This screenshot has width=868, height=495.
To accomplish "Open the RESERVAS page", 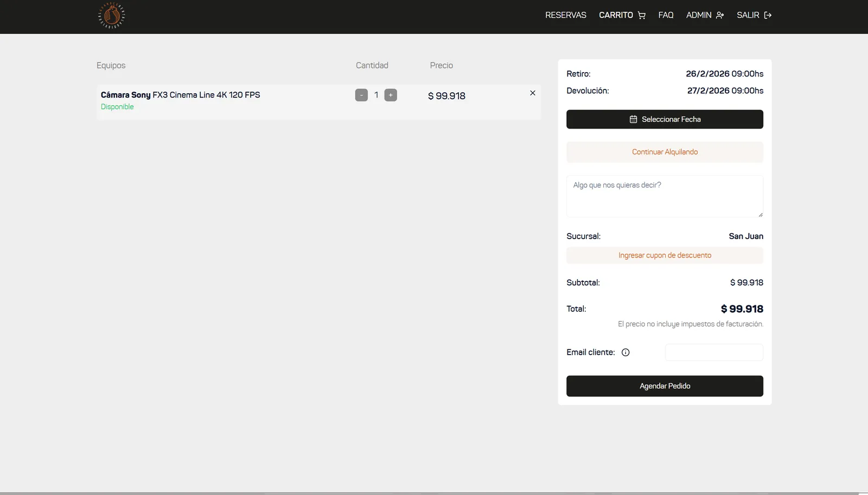I will (x=565, y=15).
